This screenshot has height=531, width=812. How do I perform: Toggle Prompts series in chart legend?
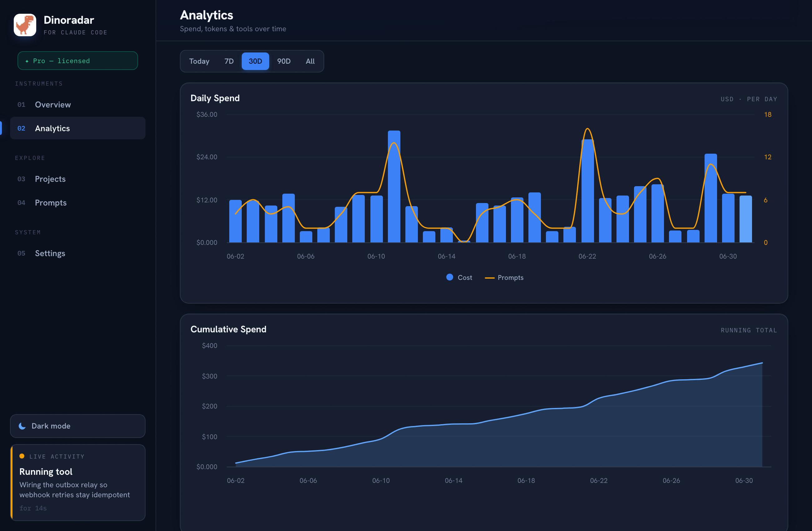(504, 277)
